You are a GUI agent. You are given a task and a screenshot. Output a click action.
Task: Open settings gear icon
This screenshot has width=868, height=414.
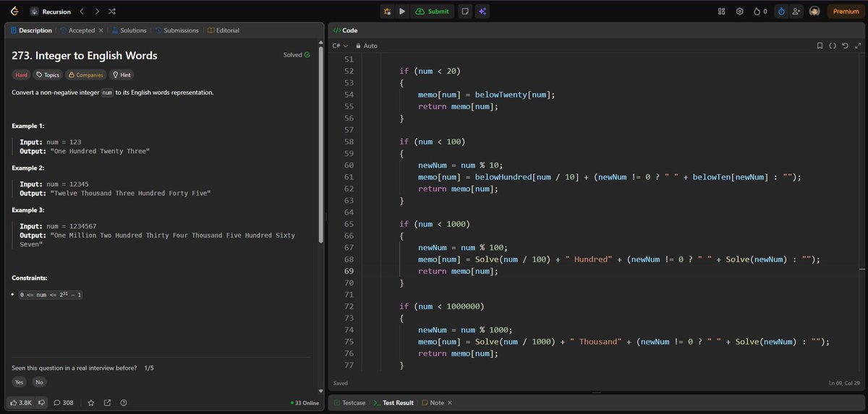pos(739,12)
